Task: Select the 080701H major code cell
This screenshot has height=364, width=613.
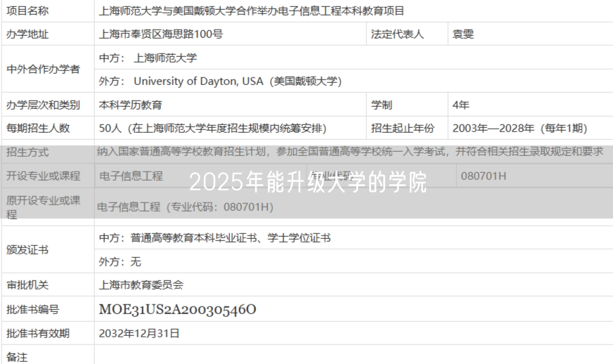Action: coord(483,176)
